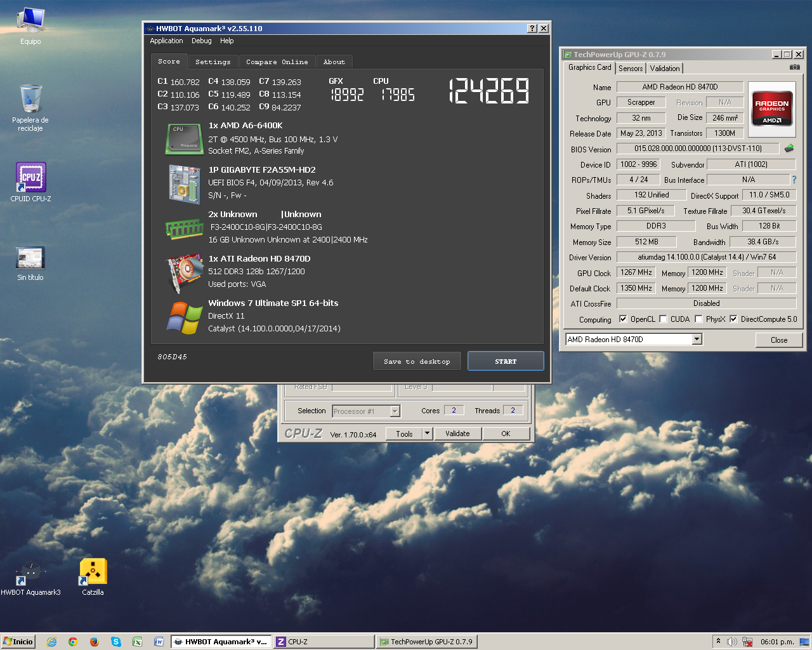Click the CPU-Z Validate button
812x650 pixels.
coord(457,434)
